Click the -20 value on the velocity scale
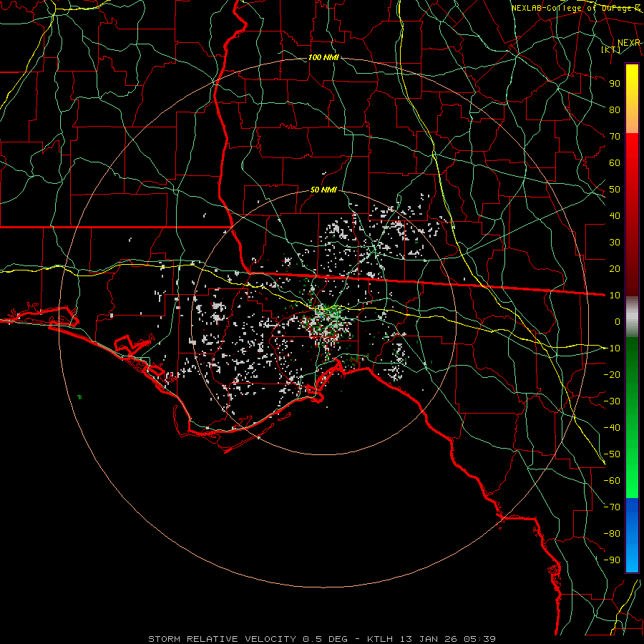 pyautogui.click(x=612, y=374)
